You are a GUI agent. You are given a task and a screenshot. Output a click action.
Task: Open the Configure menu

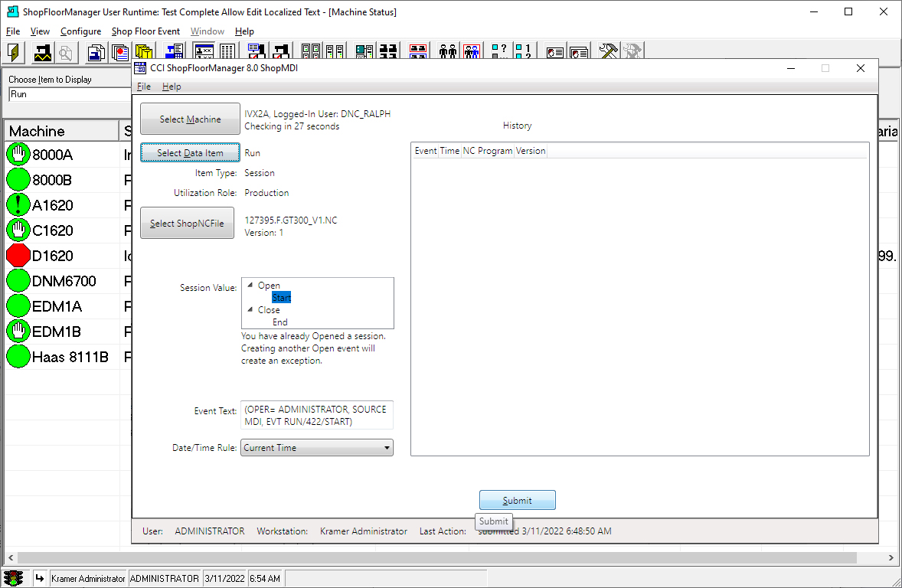(x=80, y=31)
